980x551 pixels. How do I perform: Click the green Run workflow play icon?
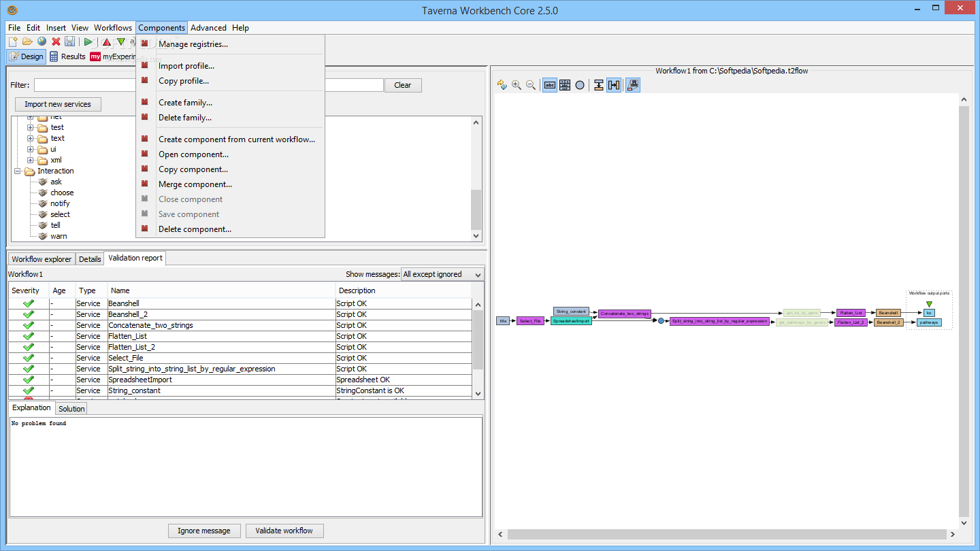[x=88, y=41]
